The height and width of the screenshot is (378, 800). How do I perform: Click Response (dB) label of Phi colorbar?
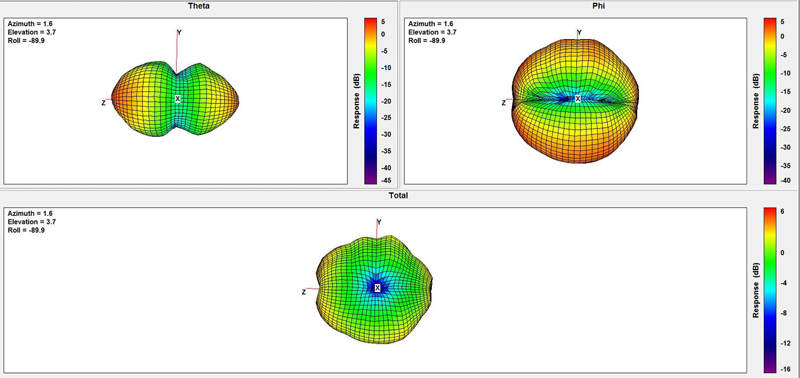pyautogui.click(x=756, y=101)
